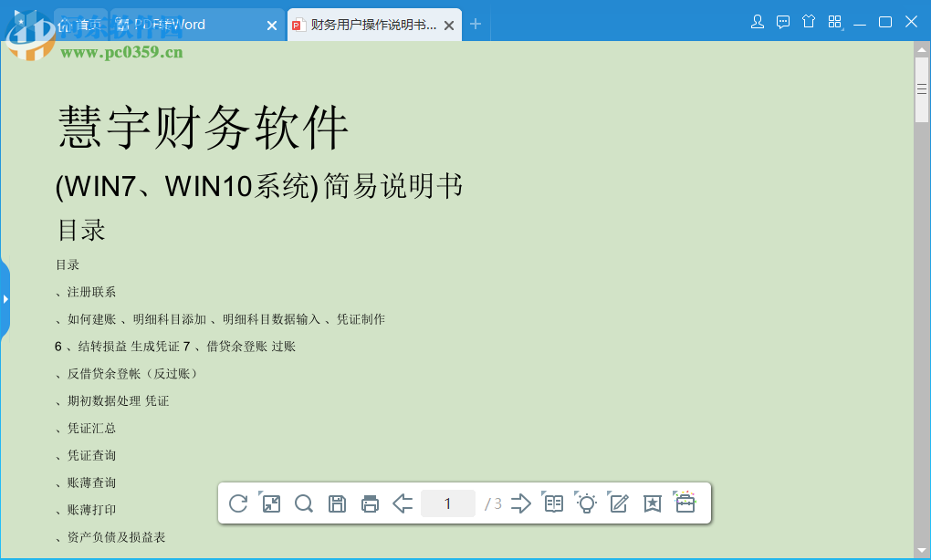Viewport: 931px width, 560px height.
Task: Open the PDF toolbox icon
Action: point(685,503)
